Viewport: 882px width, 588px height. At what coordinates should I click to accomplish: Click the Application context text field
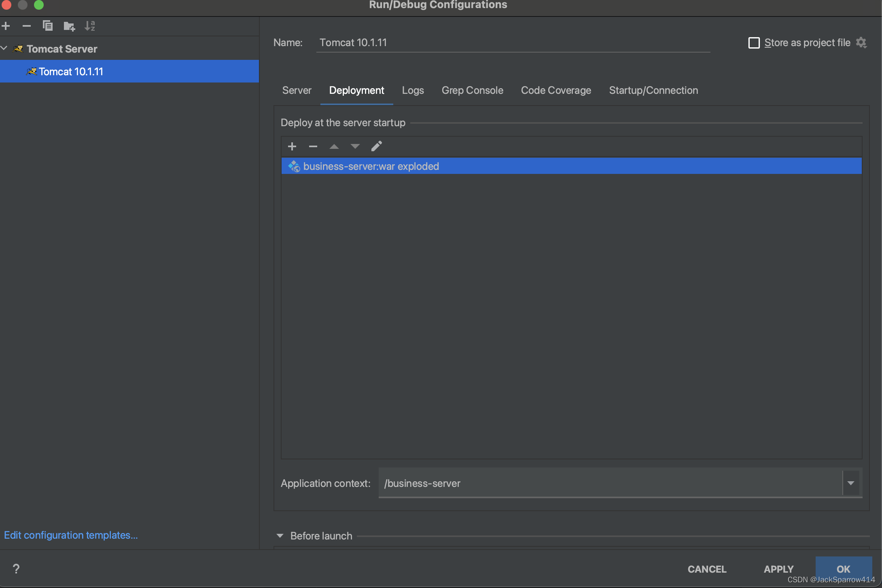[x=611, y=483]
